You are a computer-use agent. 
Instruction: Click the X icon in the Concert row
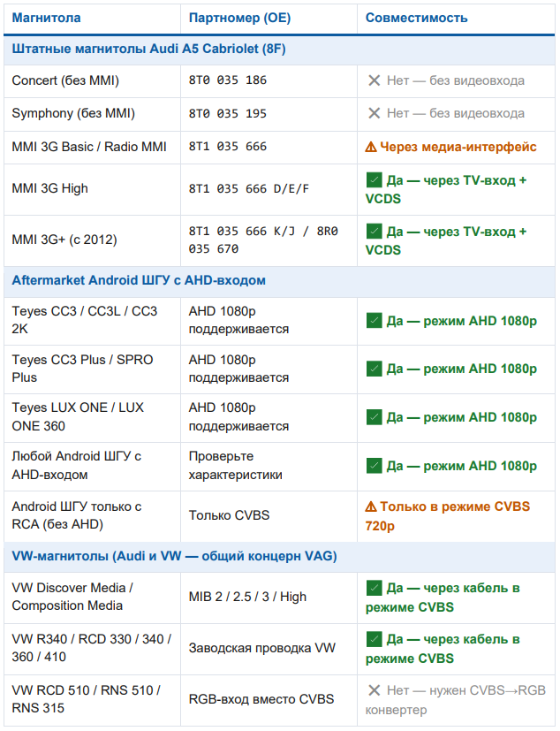pyautogui.click(x=375, y=80)
